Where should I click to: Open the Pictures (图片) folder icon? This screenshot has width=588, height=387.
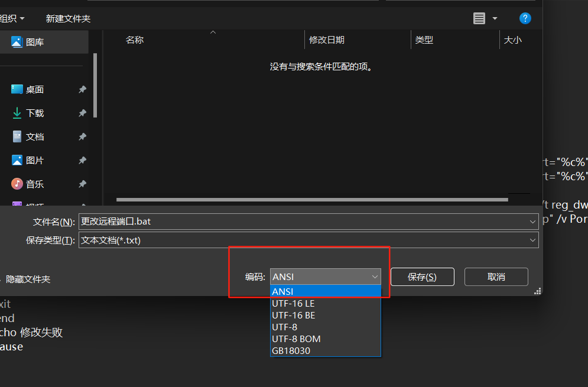pos(17,160)
